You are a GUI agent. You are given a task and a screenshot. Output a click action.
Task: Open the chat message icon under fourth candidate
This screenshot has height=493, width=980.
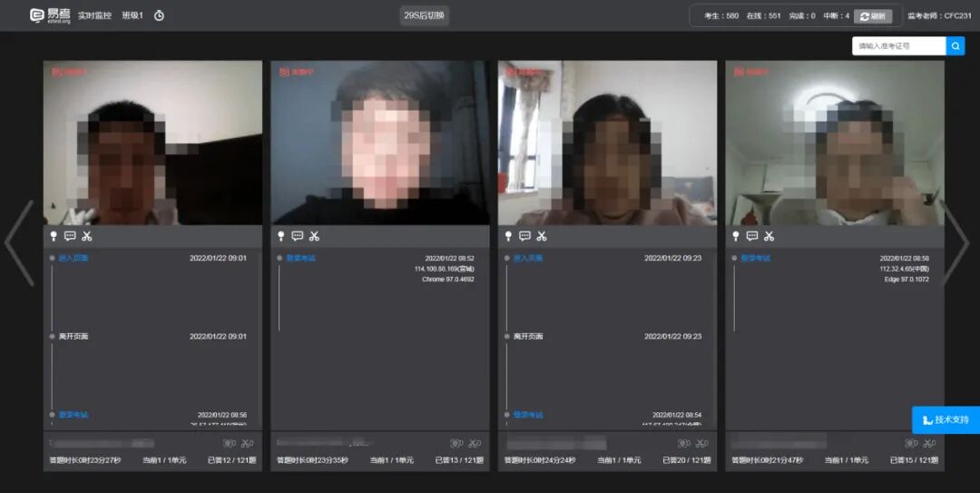752,236
